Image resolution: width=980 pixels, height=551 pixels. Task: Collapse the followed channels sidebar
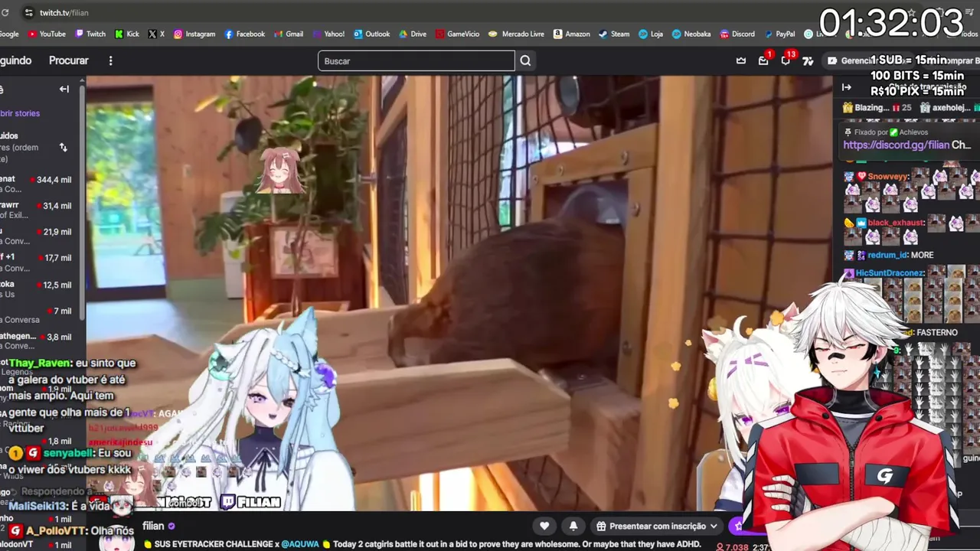click(x=64, y=89)
